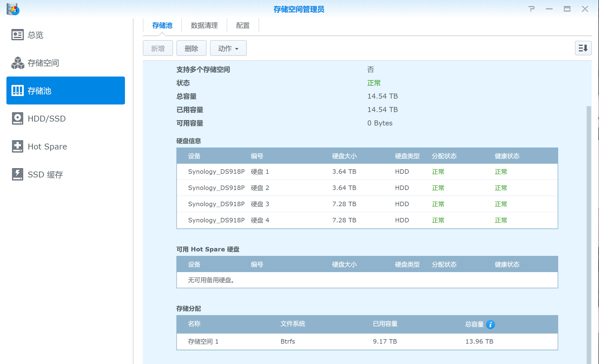Viewport: 599px width, 364px height.
Task: Switch to the 数据清理 tab
Action: (x=204, y=25)
